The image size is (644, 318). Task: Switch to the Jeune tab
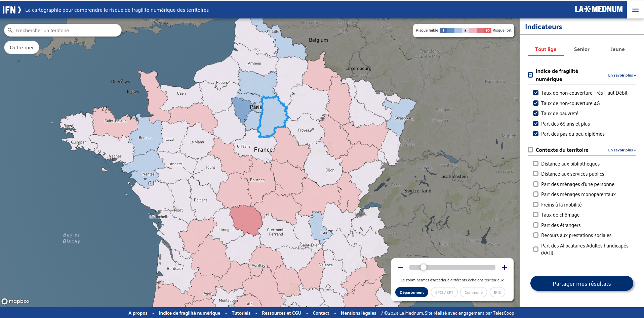pyautogui.click(x=617, y=49)
